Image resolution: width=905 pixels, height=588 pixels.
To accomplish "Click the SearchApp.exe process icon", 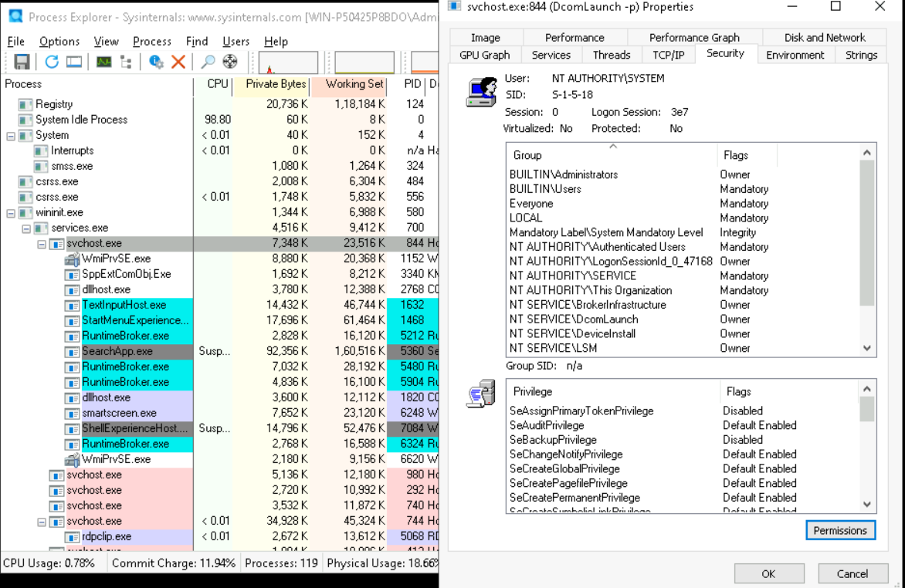I will pos(72,351).
